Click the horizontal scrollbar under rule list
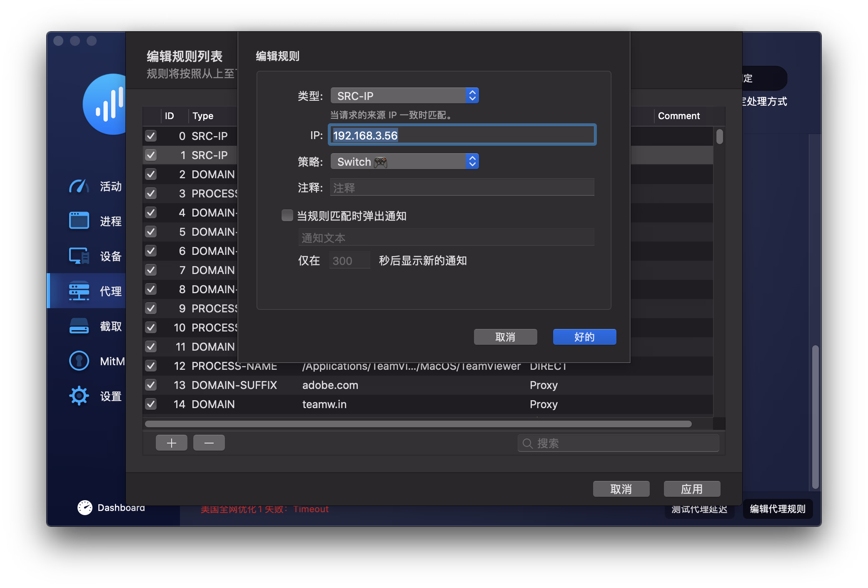This screenshot has height=588, width=868. click(x=418, y=424)
